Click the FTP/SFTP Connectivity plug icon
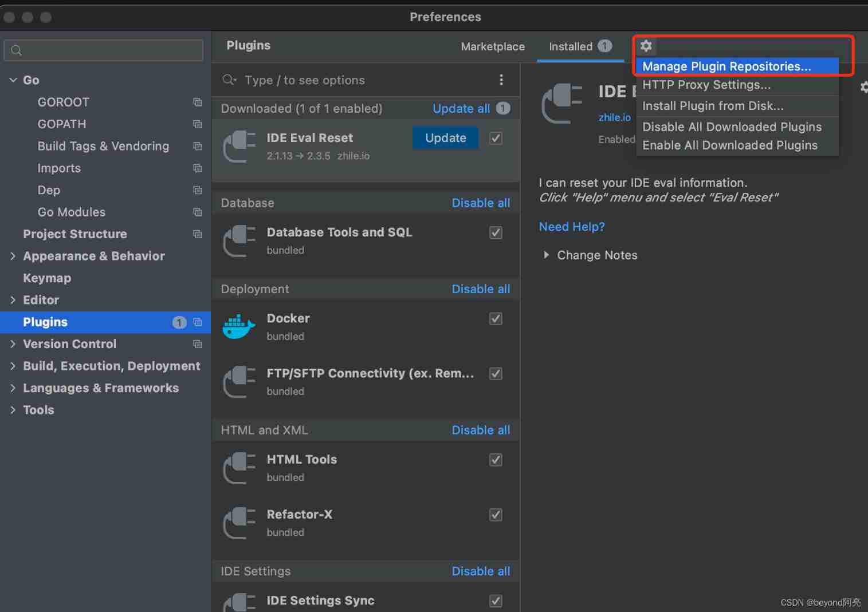The image size is (868, 612). (239, 382)
